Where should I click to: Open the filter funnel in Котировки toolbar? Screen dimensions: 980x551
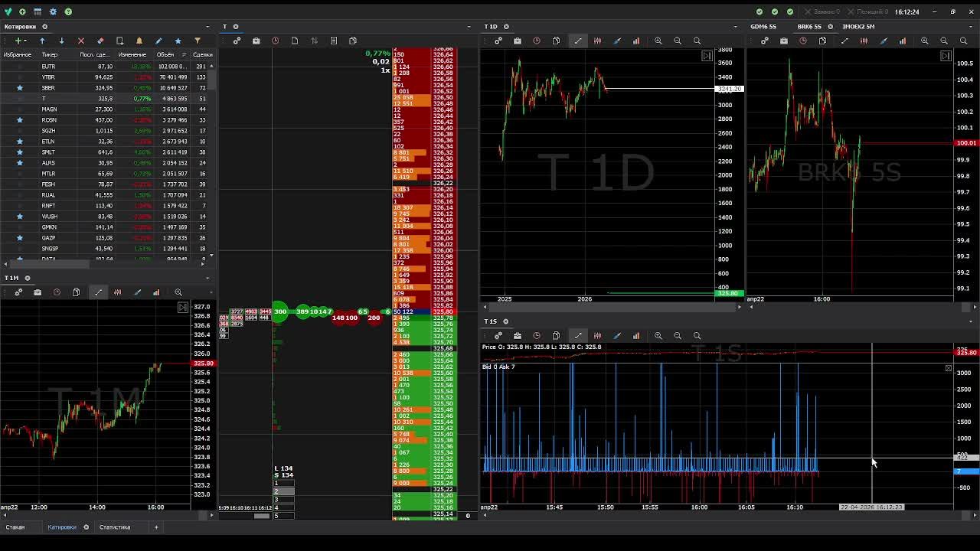coord(198,41)
